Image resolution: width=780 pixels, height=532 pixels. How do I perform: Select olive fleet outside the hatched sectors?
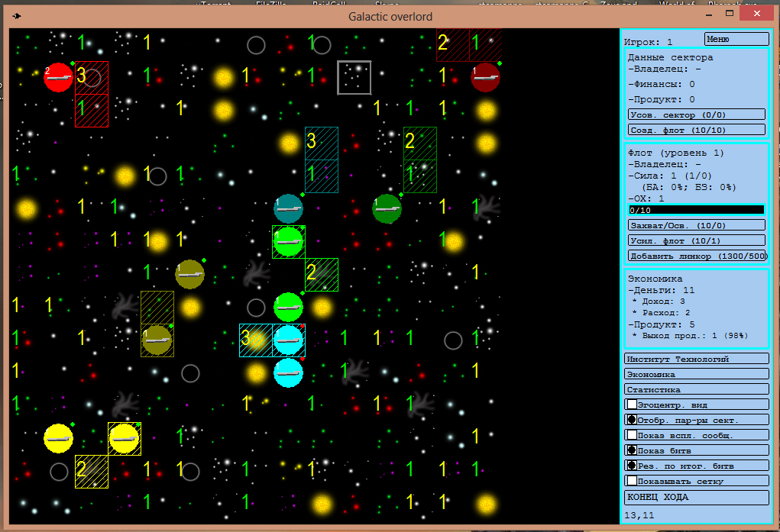pos(190,275)
